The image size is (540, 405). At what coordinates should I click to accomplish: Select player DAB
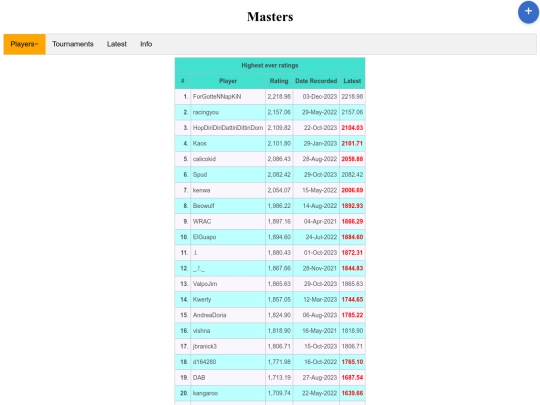click(199, 377)
